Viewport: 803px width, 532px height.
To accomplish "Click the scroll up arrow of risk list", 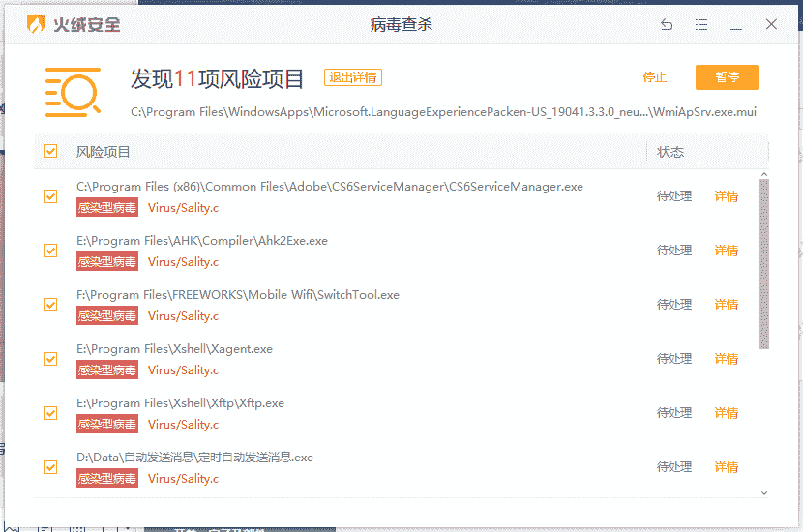I will coord(764,175).
